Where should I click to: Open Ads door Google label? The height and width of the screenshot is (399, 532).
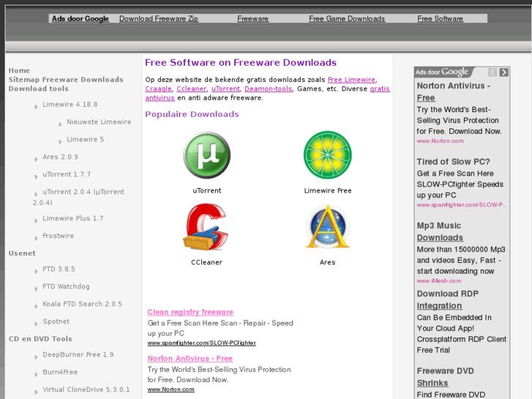[x=80, y=19]
